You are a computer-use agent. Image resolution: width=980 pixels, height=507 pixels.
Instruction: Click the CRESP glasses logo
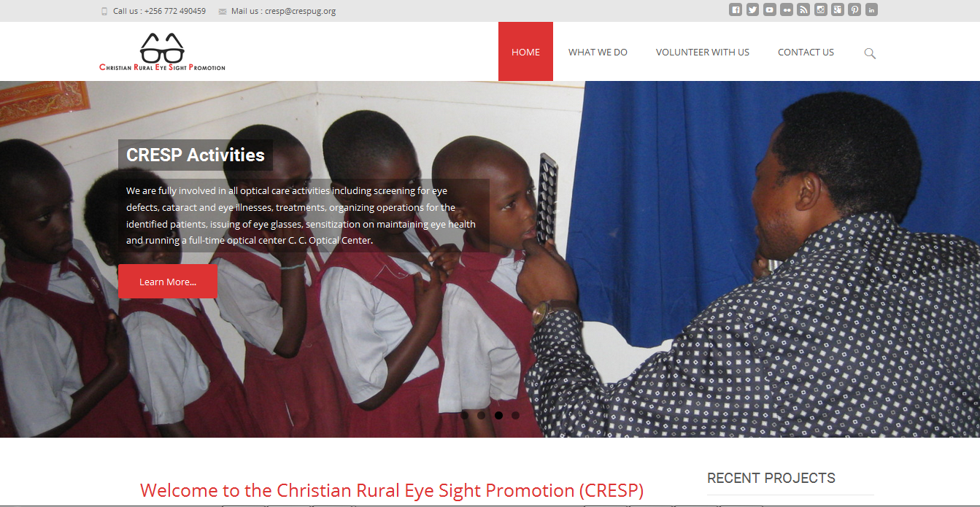[162, 52]
